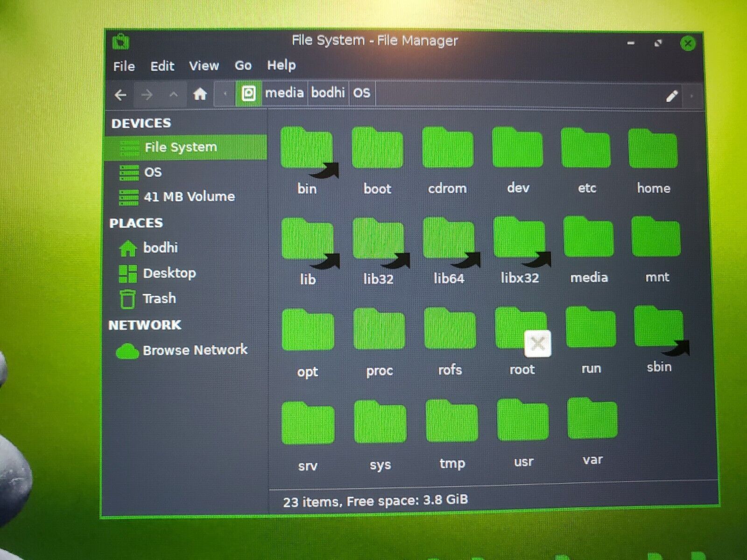Open the Go menu
747x560 pixels.
243,65
